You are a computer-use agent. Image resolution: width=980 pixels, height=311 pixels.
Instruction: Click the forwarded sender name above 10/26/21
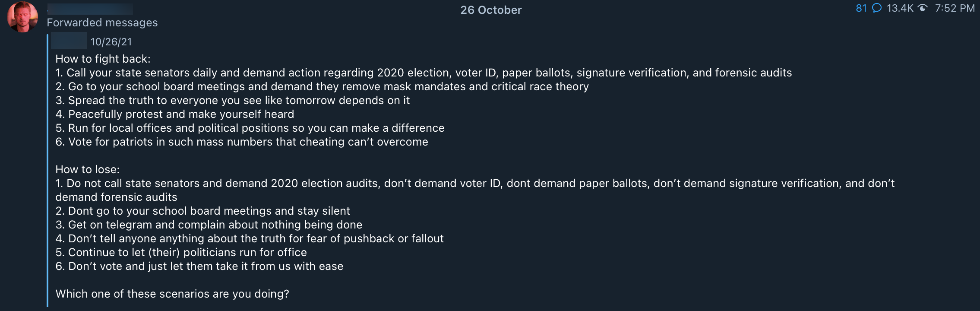70,42
